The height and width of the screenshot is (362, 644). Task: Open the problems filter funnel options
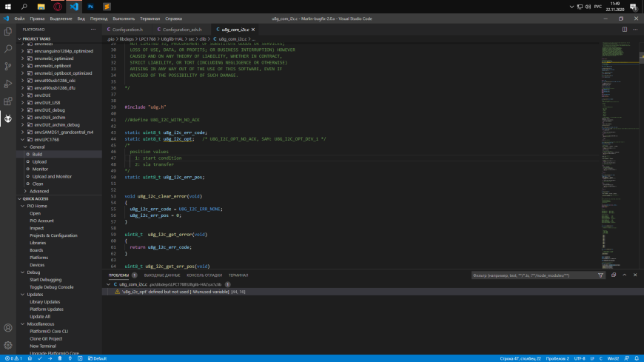(602, 275)
